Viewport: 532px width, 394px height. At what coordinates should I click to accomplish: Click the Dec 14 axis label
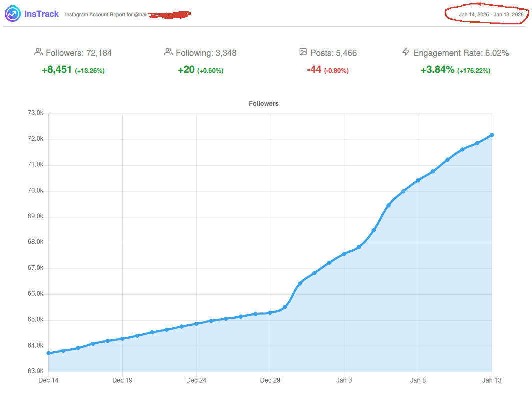48,380
